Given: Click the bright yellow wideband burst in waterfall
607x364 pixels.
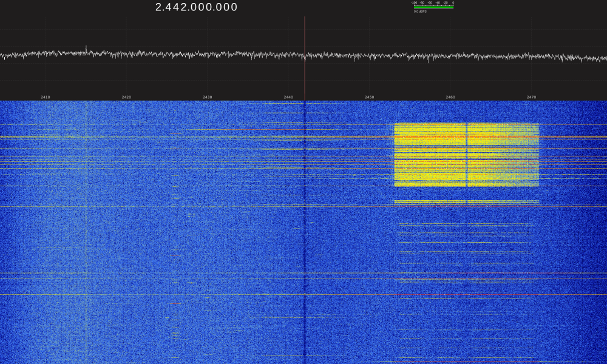Looking at the screenshot, I should [466, 155].
